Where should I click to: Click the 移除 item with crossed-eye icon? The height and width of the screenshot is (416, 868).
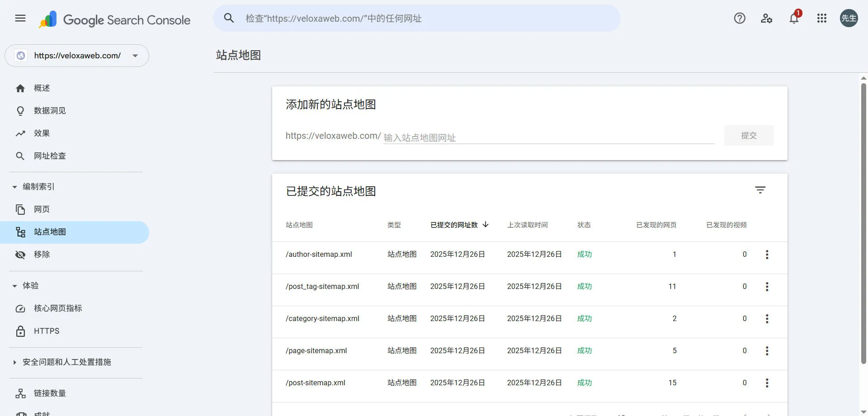pos(42,255)
